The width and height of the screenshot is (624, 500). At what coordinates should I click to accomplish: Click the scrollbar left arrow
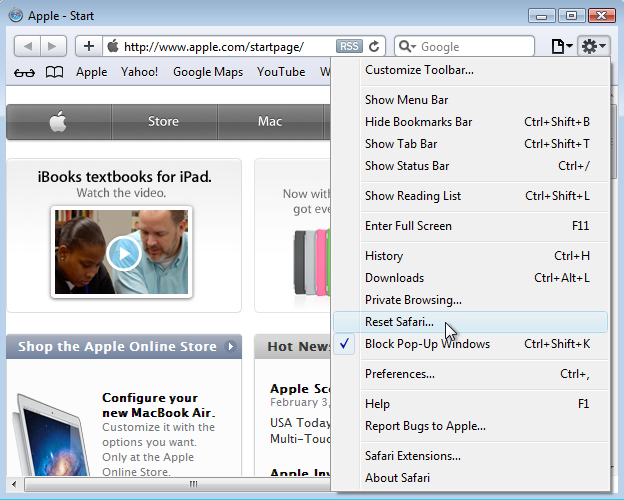[x=14, y=484]
